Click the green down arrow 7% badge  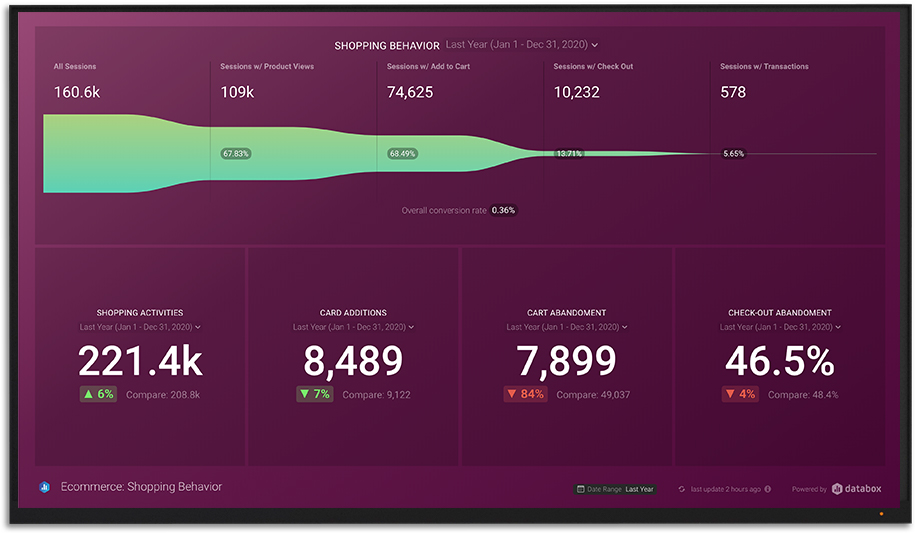coord(315,394)
